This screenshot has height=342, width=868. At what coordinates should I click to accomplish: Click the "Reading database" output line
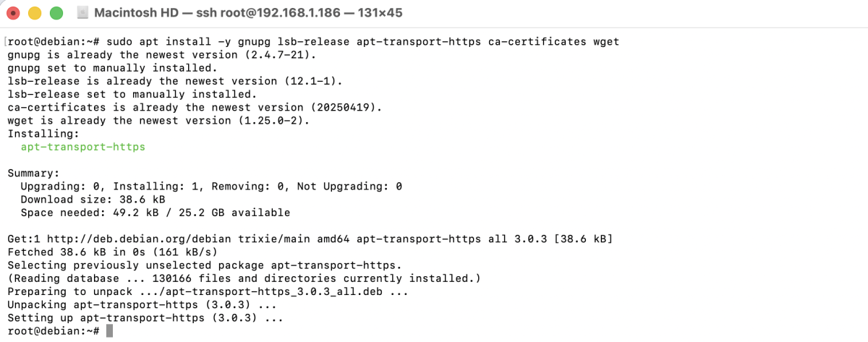244,278
